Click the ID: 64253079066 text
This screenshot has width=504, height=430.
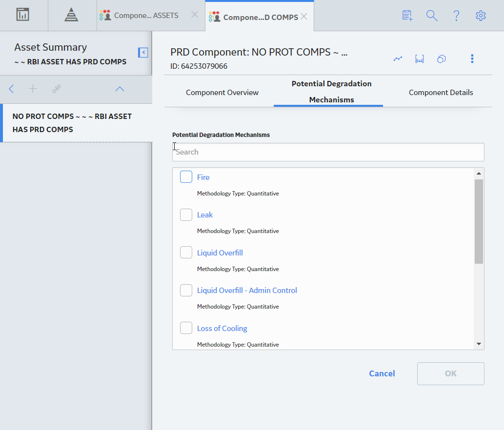[x=199, y=66]
